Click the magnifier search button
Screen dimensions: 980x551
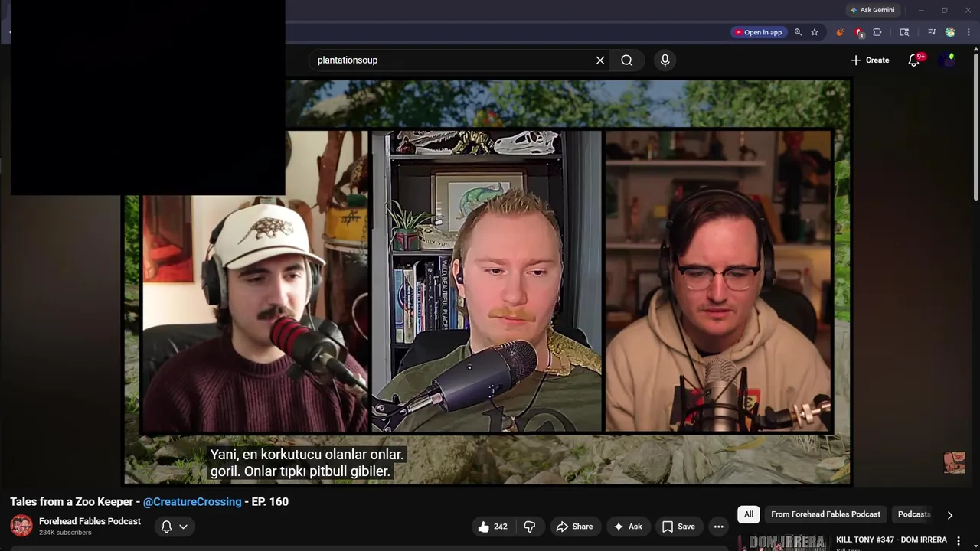pos(627,60)
